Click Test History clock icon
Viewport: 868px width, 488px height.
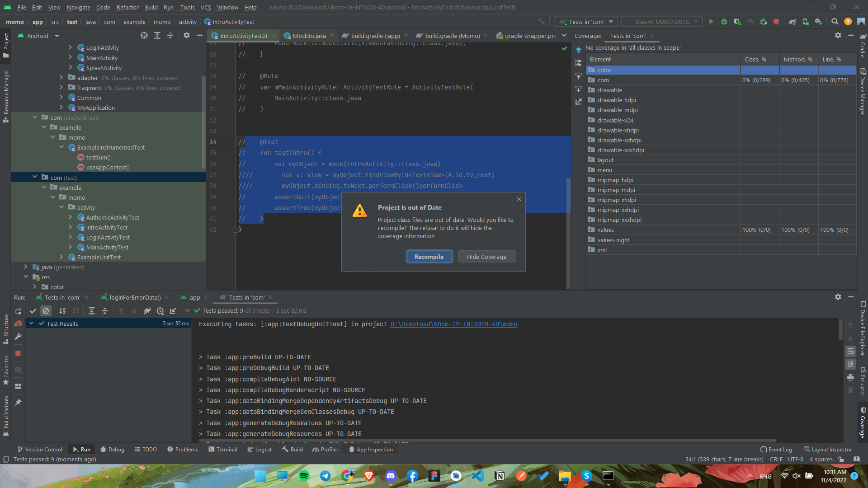coord(160,311)
